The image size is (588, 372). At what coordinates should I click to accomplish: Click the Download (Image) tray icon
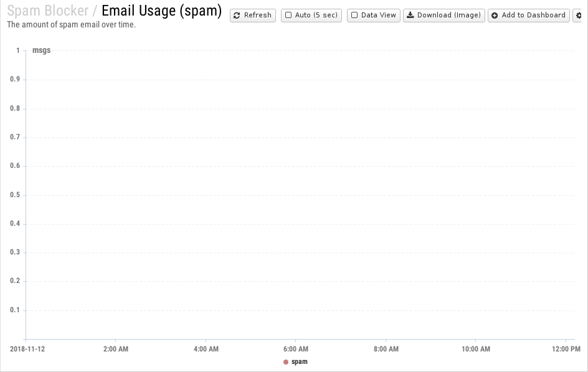coord(410,15)
